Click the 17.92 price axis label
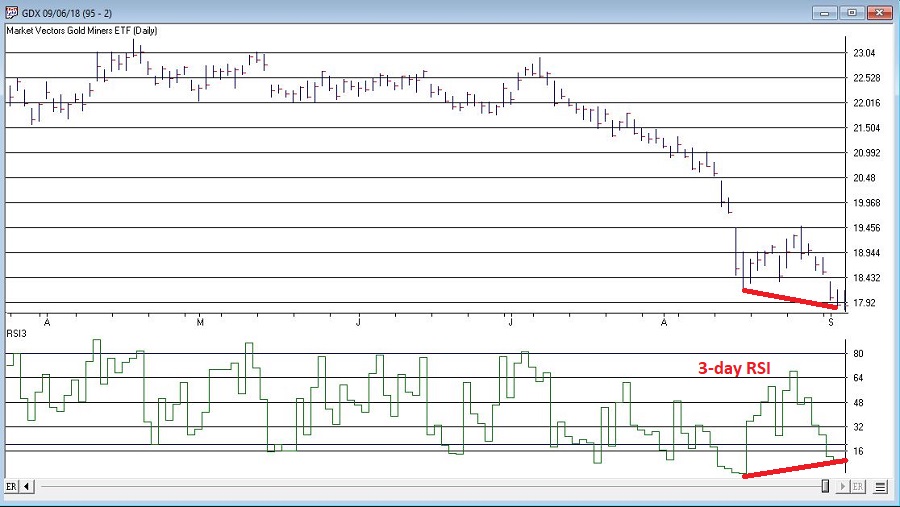 [864, 303]
